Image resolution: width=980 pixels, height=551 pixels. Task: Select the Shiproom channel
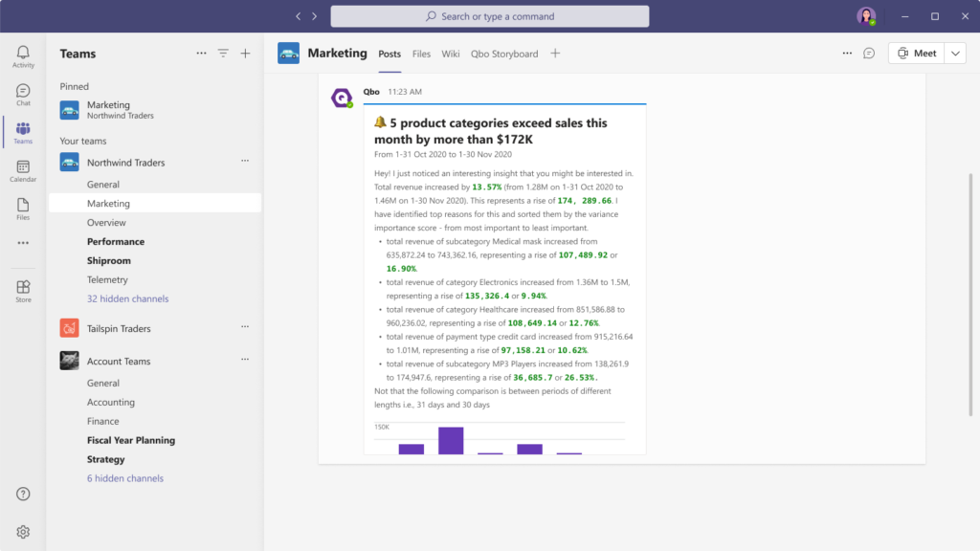coord(108,260)
